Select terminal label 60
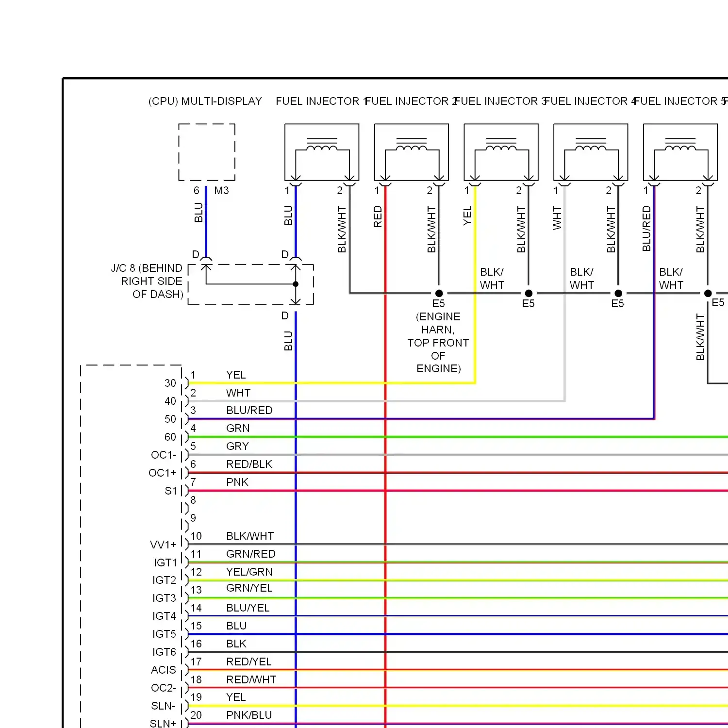This screenshot has height=728, width=728. tap(170, 437)
